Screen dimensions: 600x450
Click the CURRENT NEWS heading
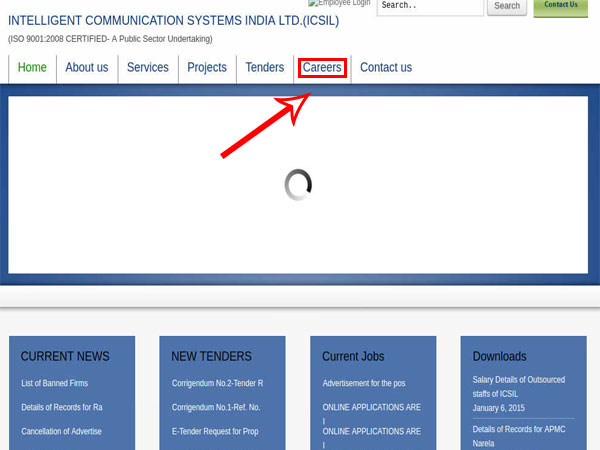point(65,356)
